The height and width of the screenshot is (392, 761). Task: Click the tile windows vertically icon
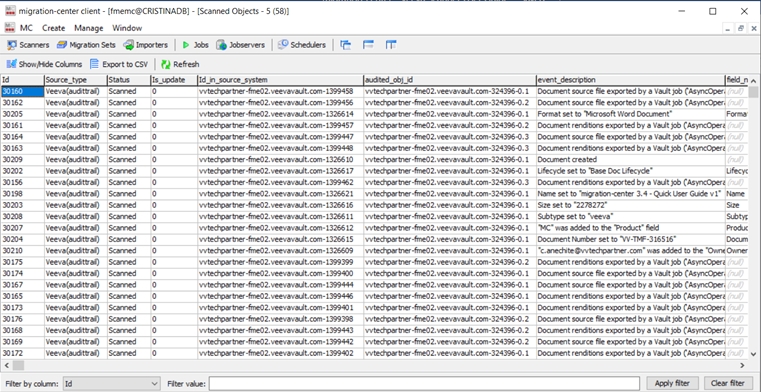tap(391, 45)
